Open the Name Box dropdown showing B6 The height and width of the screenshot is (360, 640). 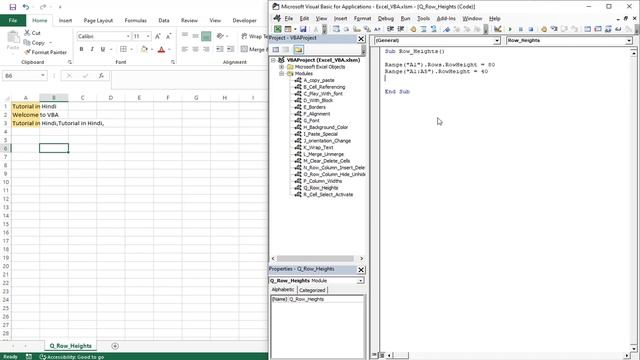42,76
